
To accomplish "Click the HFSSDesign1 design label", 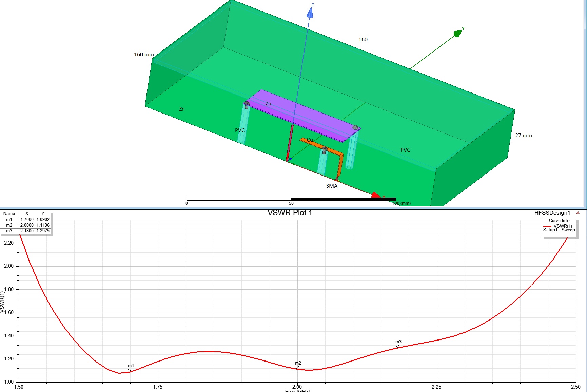I will pyautogui.click(x=552, y=213).
